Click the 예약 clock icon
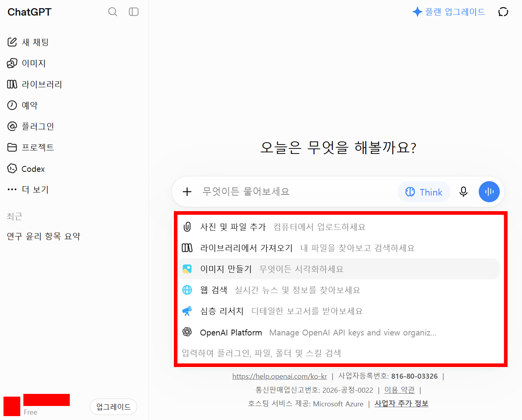This screenshot has width=522, height=420. (12, 105)
